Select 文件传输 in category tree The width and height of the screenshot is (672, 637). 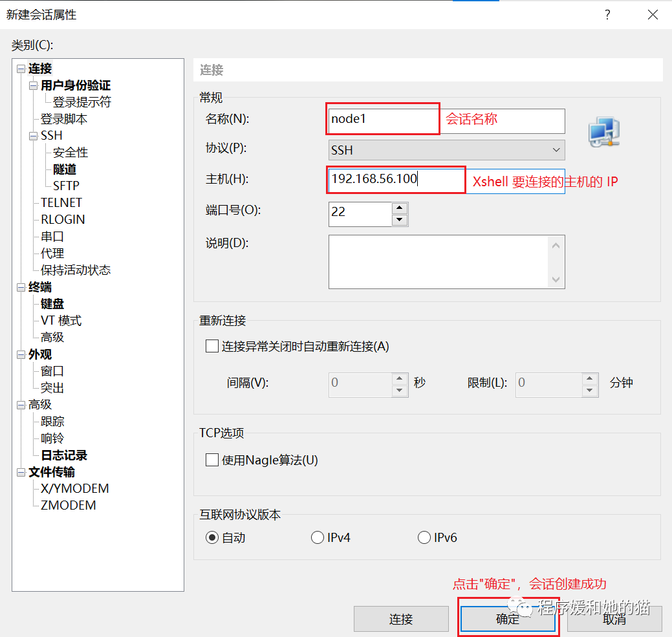(x=52, y=472)
